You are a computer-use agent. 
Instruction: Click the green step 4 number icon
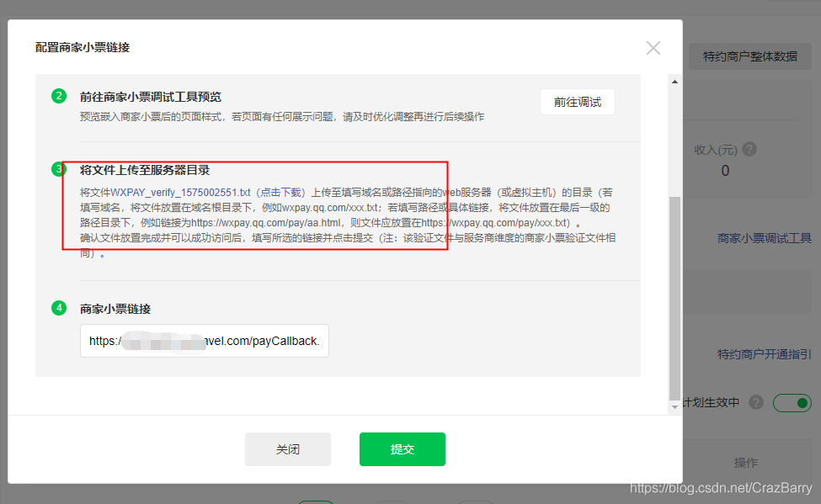(58, 308)
